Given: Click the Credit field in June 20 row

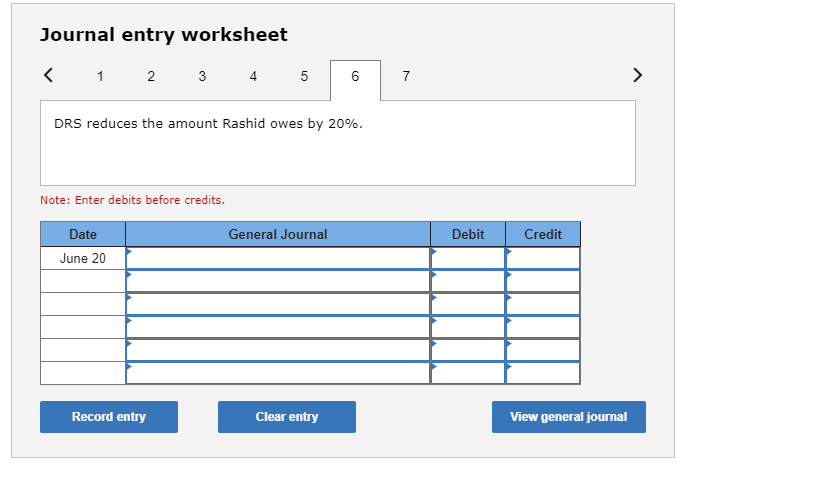Looking at the screenshot, I should [x=543, y=258].
